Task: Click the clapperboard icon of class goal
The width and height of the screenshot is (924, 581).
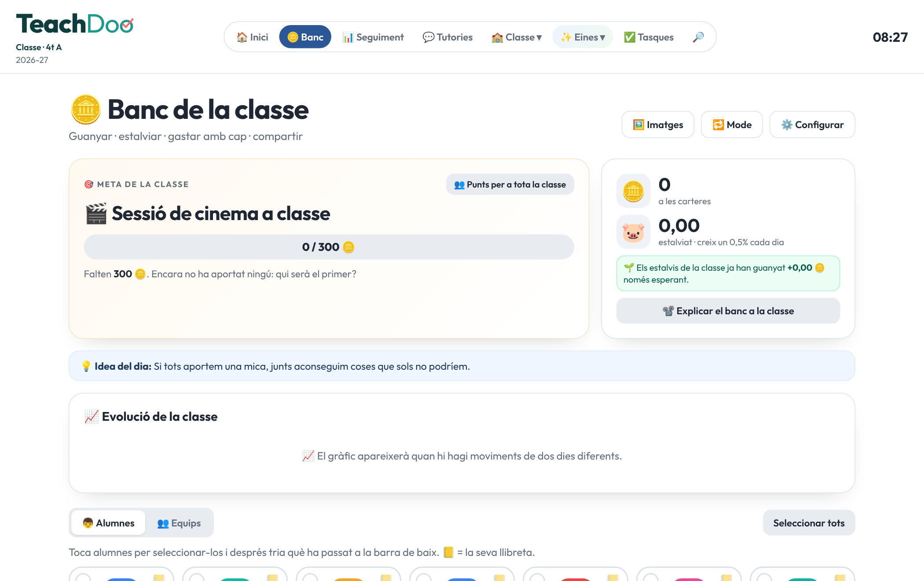Action: click(x=96, y=213)
